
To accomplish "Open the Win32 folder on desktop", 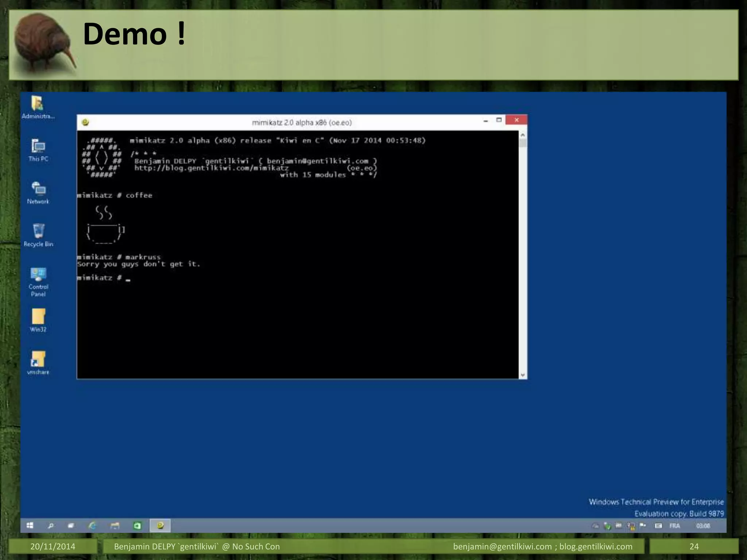I will [38, 320].
